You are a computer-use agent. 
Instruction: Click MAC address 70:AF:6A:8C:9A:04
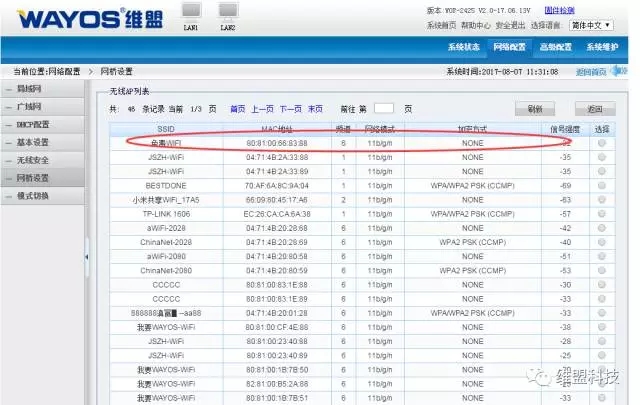coord(277,186)
